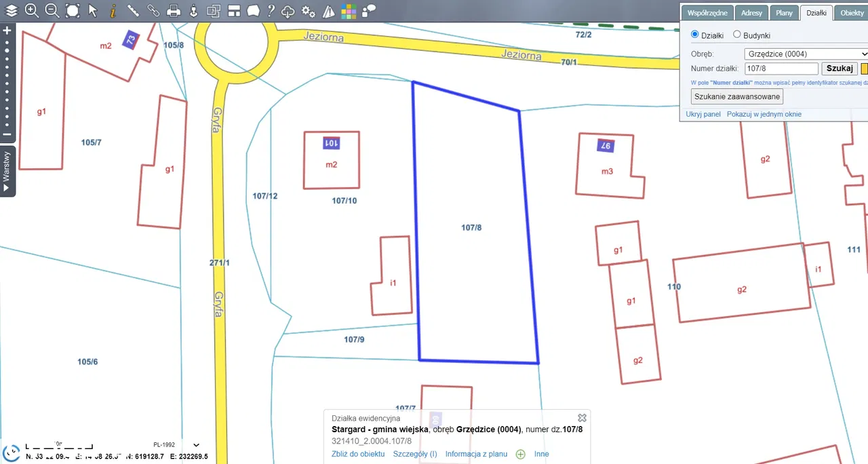868x464 pixels.
Task: Open the layers stack icon in toolbar
Action: 12,10
